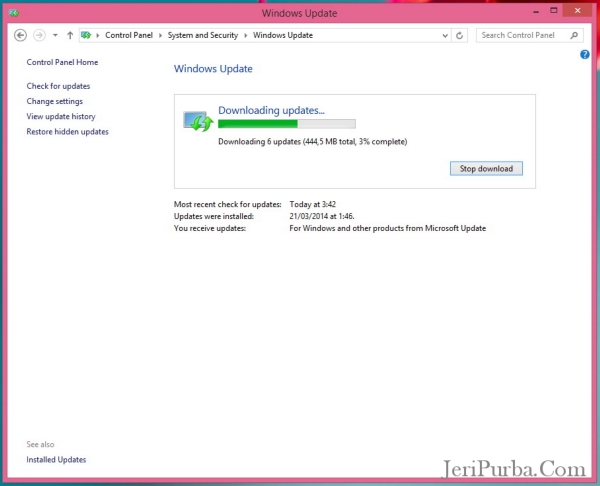
Task: Open Change settings
Action: 55,101
